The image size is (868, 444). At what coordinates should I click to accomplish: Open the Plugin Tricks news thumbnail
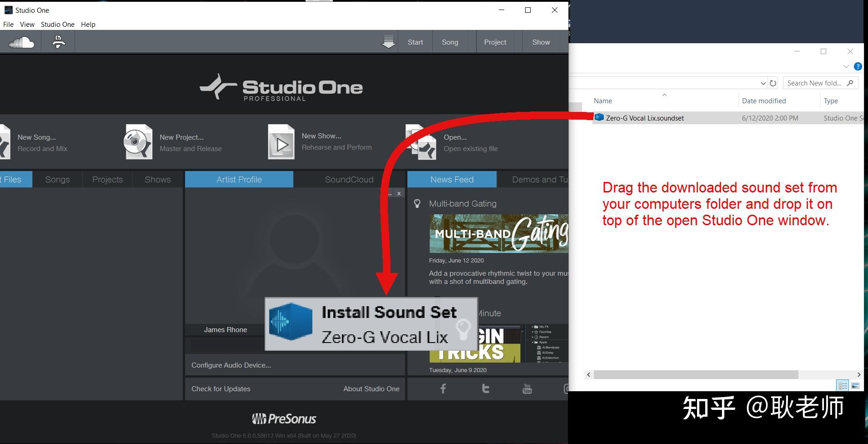pyautogui.click(x=499, y=343)
